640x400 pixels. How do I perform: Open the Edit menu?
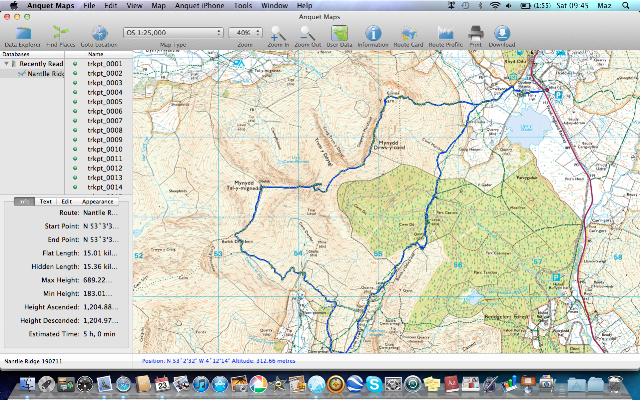111,6
